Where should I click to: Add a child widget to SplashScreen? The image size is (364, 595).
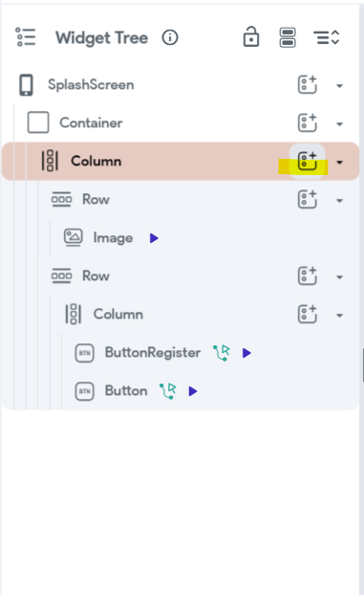tap(307, 84)
